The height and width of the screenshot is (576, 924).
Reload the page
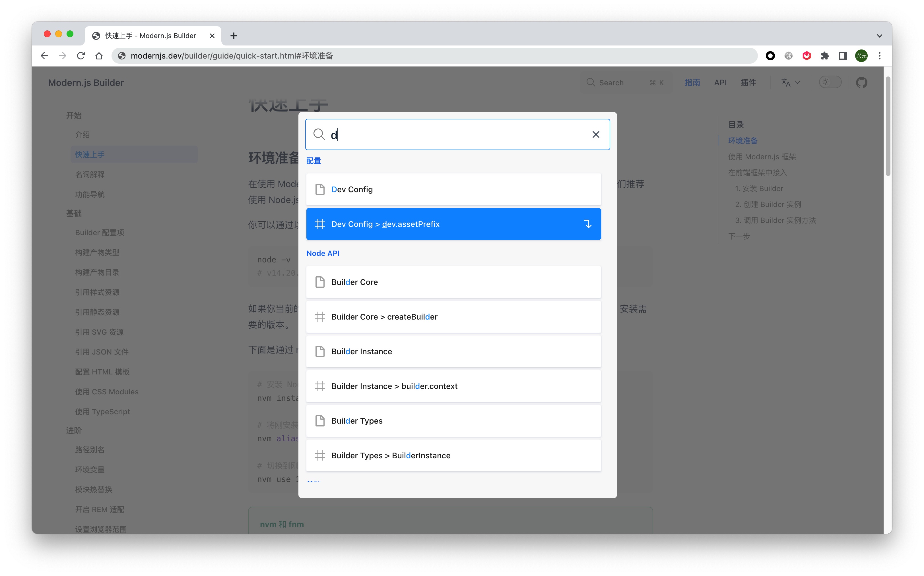(81, 56)
